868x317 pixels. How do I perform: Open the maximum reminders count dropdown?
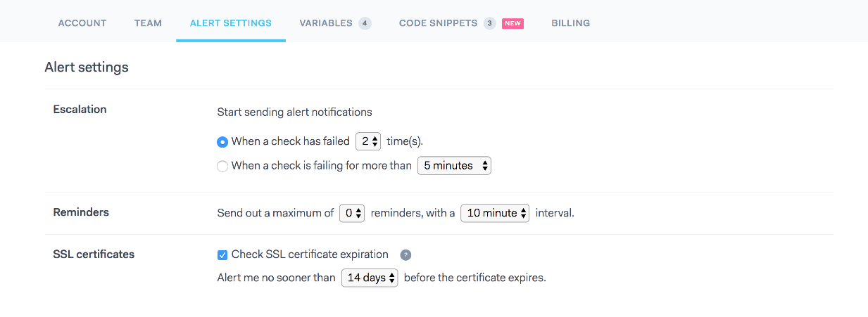pyautogui.click(x=352, y=213)
